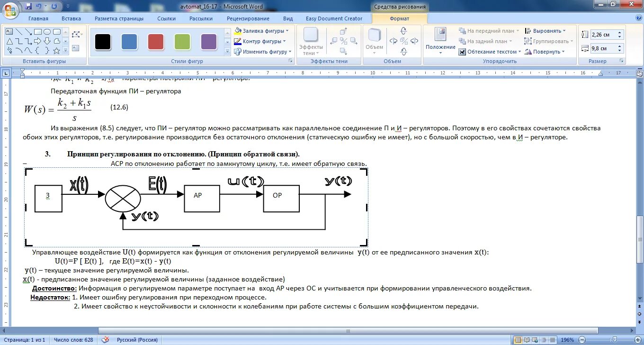Open the Easy Document Creator tab
The width and height of the screenshot is (644, 345).
pyautogui.click(x=334, y=18)
